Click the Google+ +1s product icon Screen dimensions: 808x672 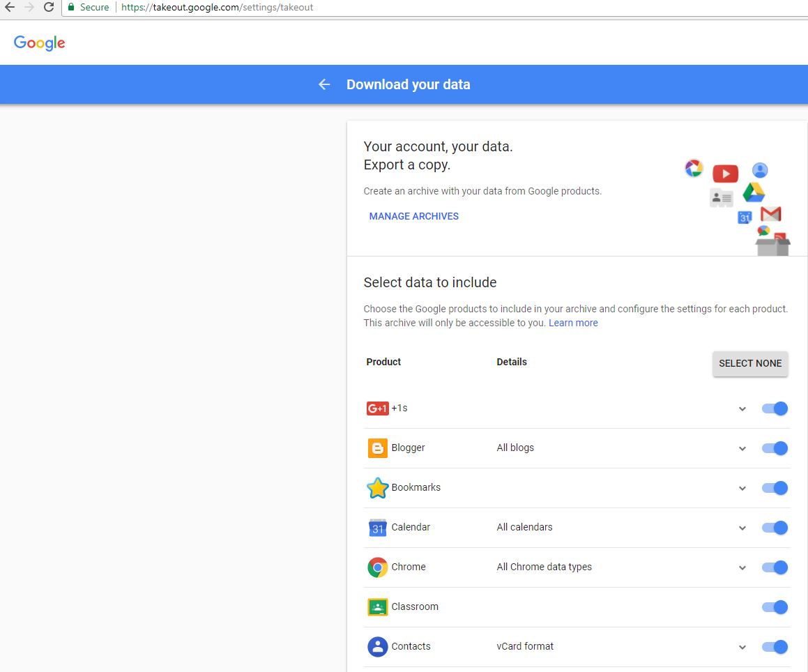(377, 408)
